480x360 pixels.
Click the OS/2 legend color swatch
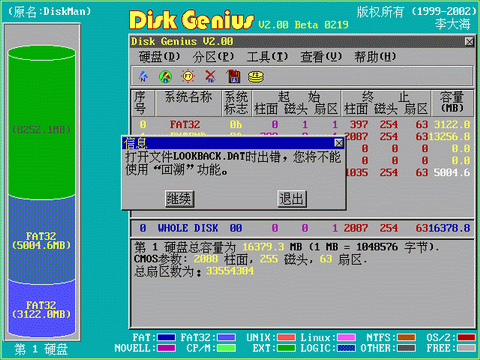[x=466, y=338]
